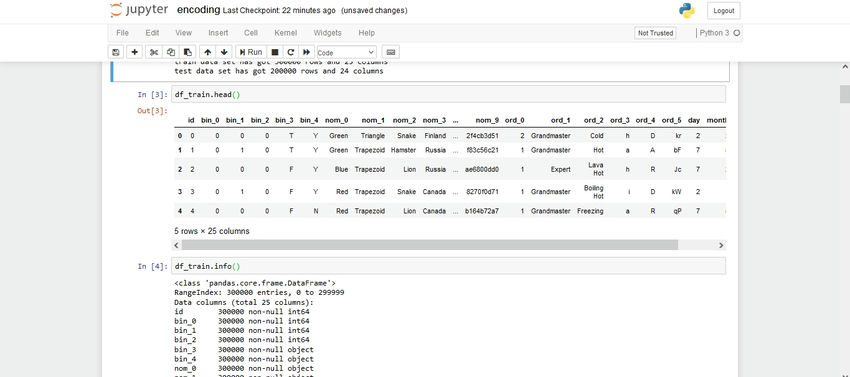
Task: Restart the kernel
Action: coord(291,52)
